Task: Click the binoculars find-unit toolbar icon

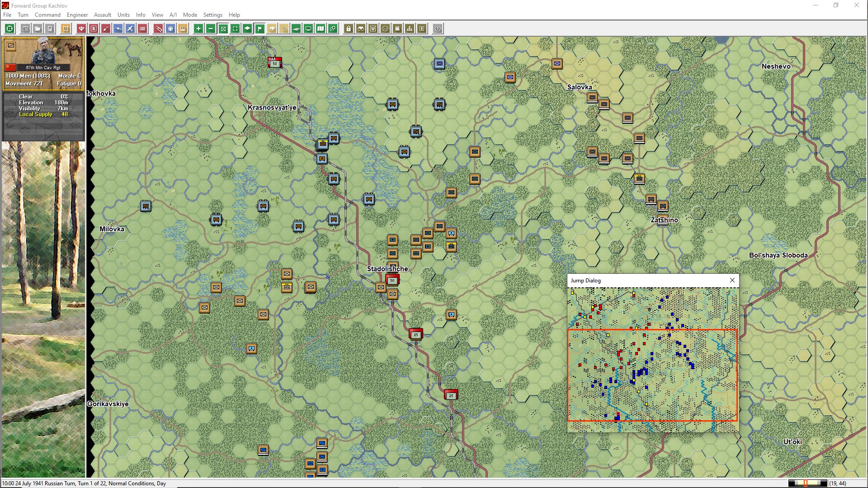Action: coord(361,28)
